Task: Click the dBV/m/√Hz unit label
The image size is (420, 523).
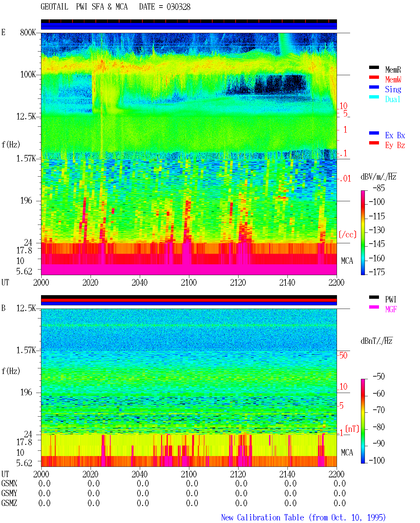Action: (x=379, y=177)
